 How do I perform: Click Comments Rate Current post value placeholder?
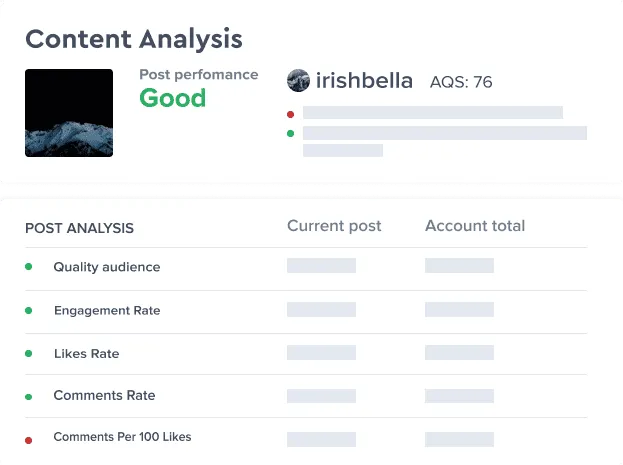321,396
